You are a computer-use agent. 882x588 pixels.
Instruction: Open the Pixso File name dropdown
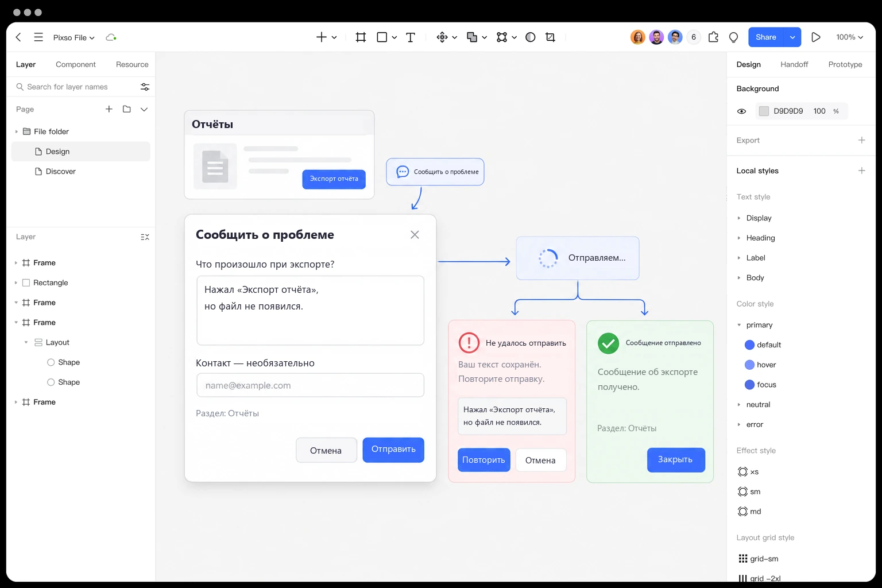click(x=73, y=37)
